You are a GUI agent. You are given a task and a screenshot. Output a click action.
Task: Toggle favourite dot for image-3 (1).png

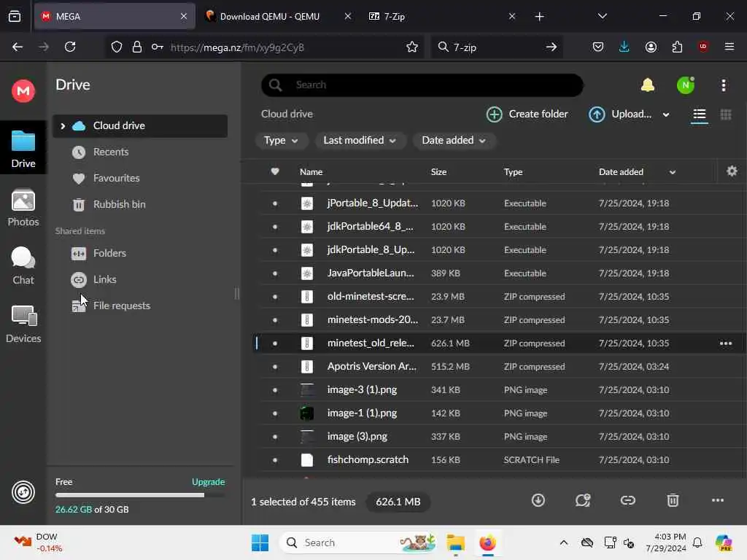click(x=275, y=390)
